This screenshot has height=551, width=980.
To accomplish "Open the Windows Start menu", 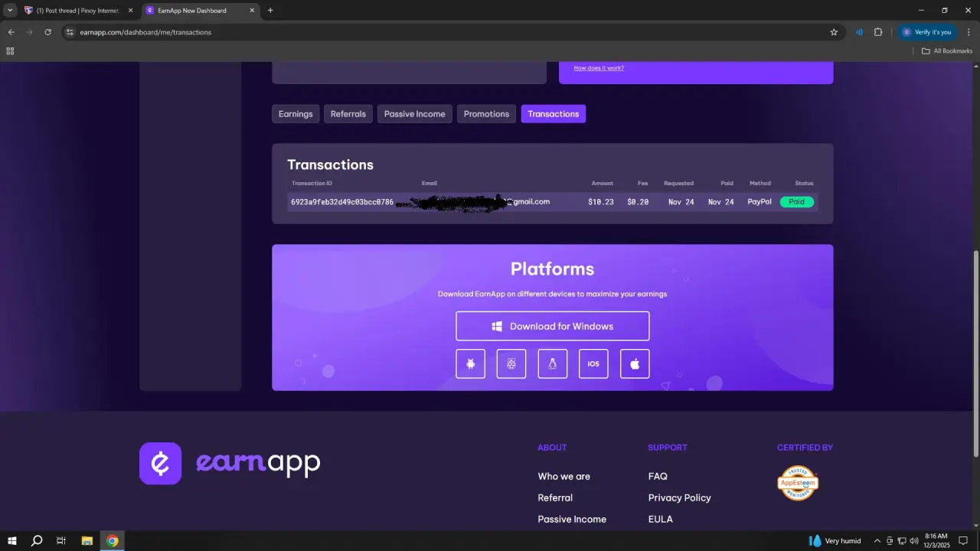I will [x=12, y=541].
